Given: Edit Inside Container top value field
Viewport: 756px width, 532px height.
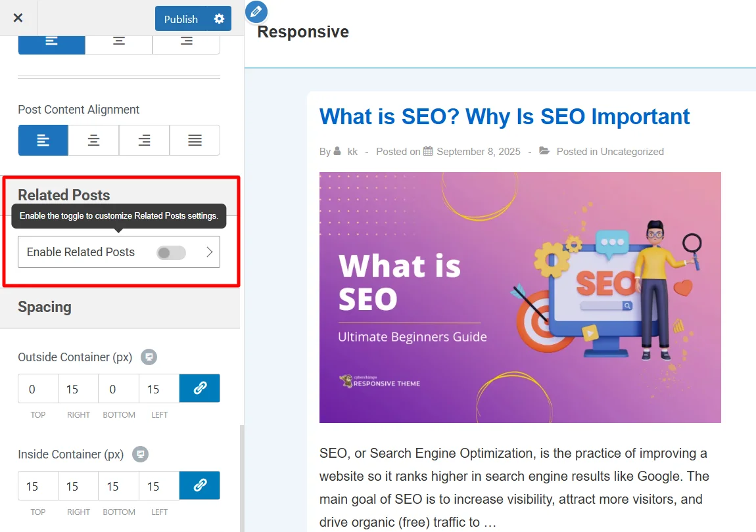Looking at the screenshot, I should click(38, 486).
